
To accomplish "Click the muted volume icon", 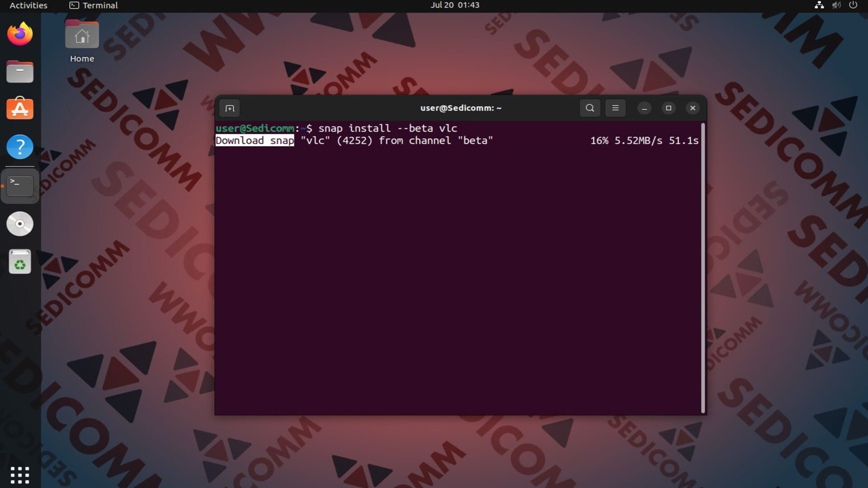I will coord(836,5).
